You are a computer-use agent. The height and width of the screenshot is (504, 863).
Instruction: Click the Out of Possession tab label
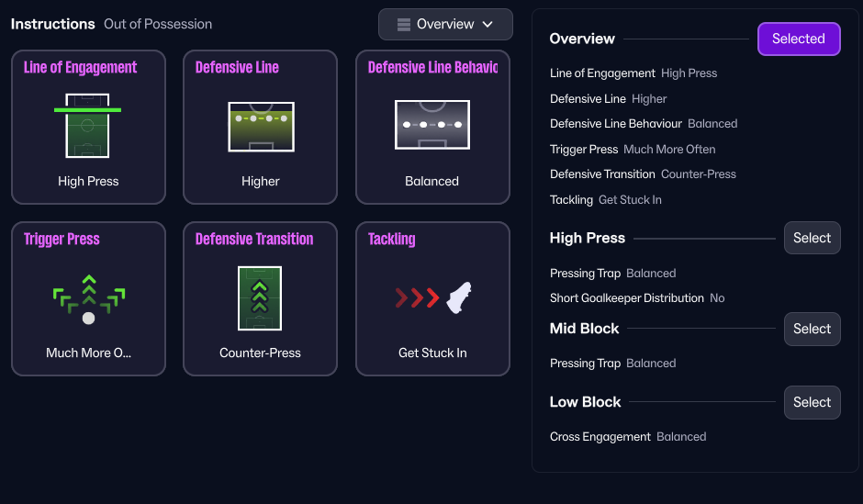point(158,24)
